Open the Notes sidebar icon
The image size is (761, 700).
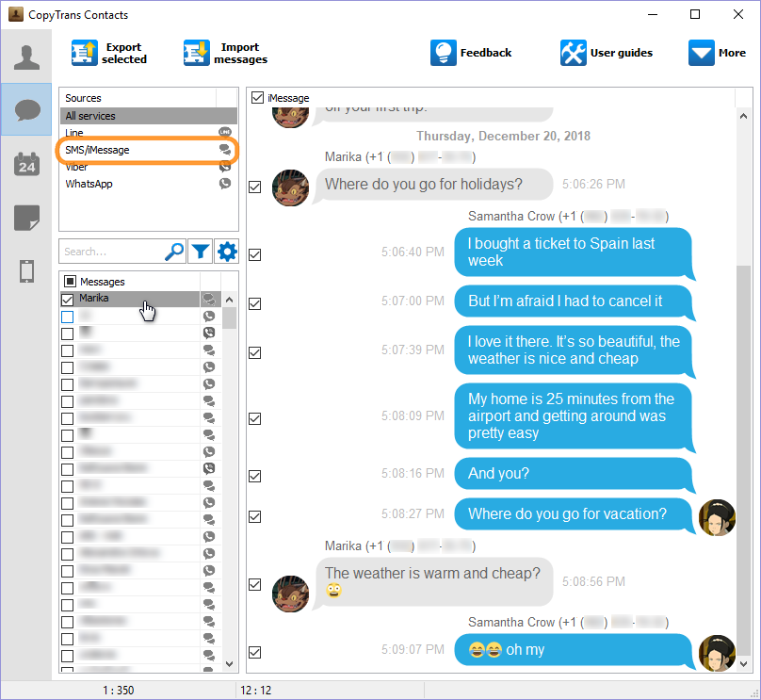click(26, 218)
